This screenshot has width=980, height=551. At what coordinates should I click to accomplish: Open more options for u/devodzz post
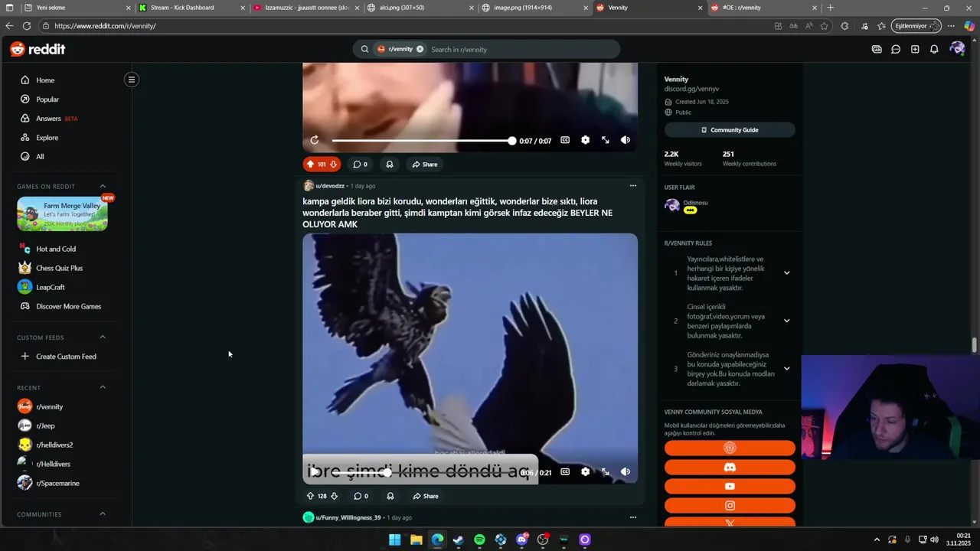(x=632, y=185)
